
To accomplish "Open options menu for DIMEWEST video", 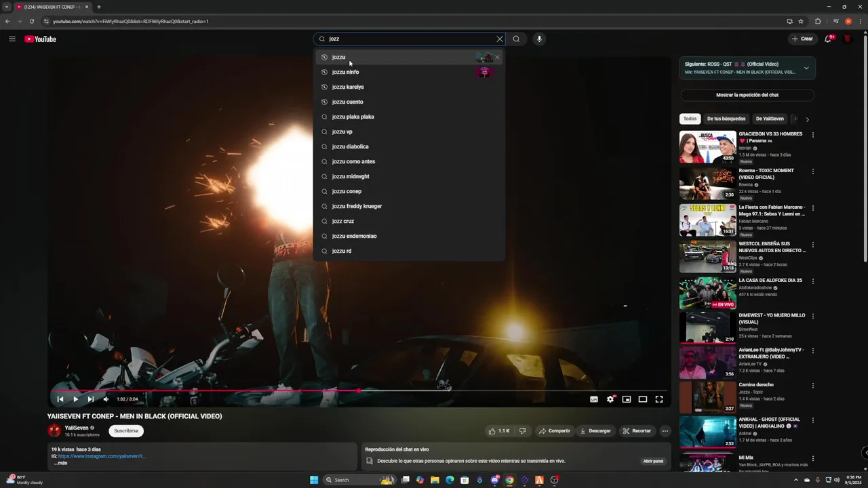I will pos(812,317).
